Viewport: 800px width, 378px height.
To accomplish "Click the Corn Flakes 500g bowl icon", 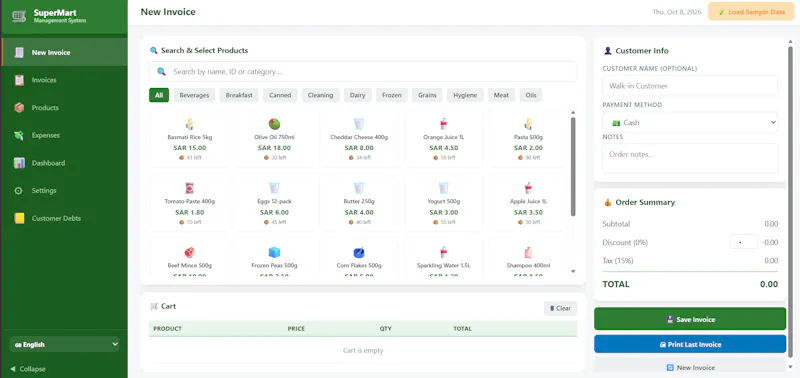I will tap(359, 253).
